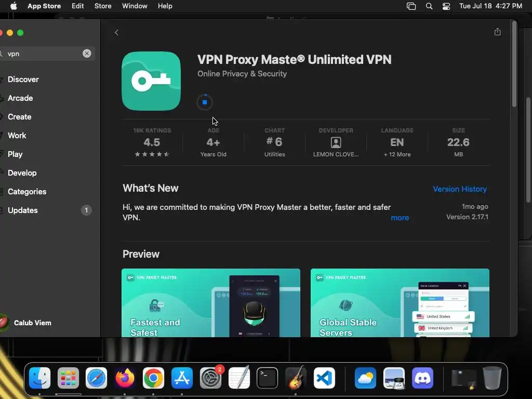Stop the app download in progress
The width and height of the screenshot is (532, 399).
205,102
